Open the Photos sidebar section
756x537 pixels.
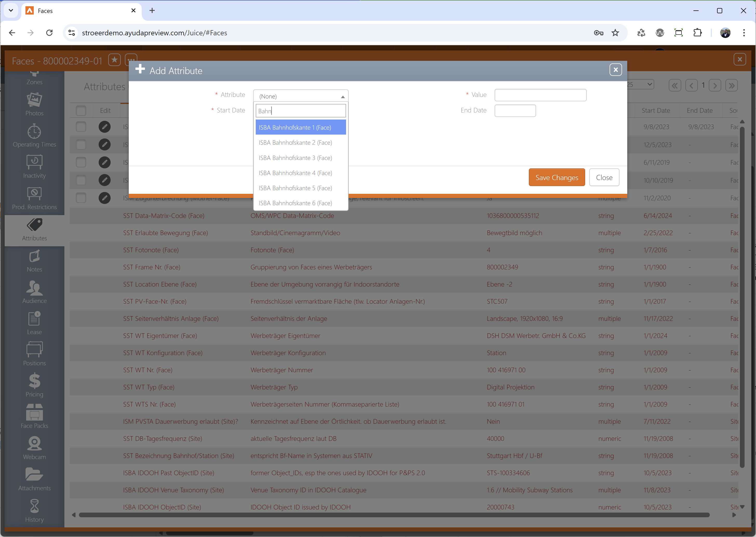tap(34, 104)
